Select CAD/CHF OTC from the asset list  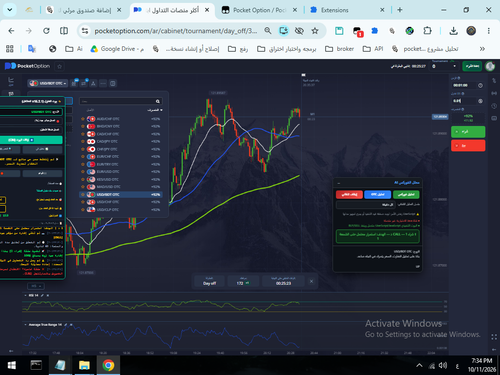click(121, 134)
